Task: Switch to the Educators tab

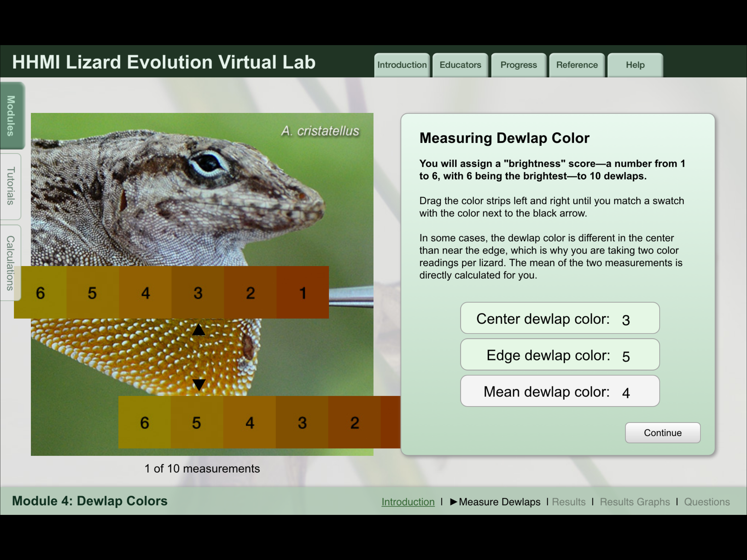Action: [x=460, y=65]
